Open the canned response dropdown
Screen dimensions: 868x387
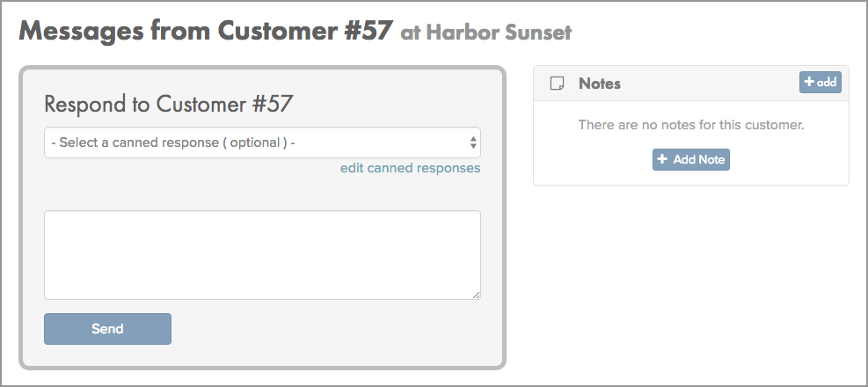tap(262, 142)
